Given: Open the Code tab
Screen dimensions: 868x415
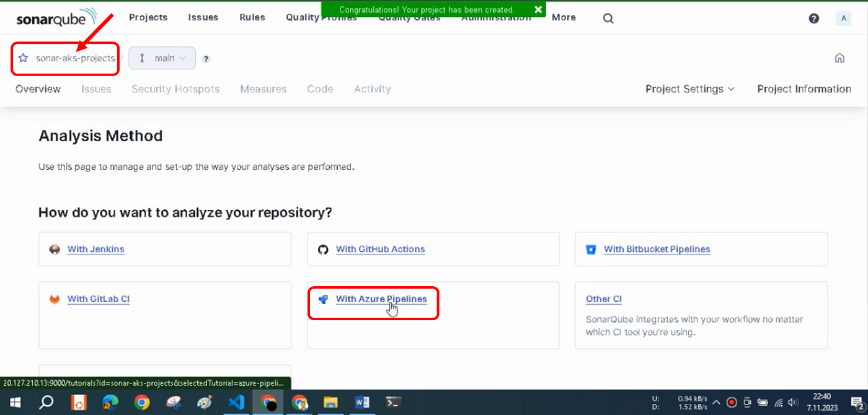Looking at the screenshot, I should (x=321, y=89).
